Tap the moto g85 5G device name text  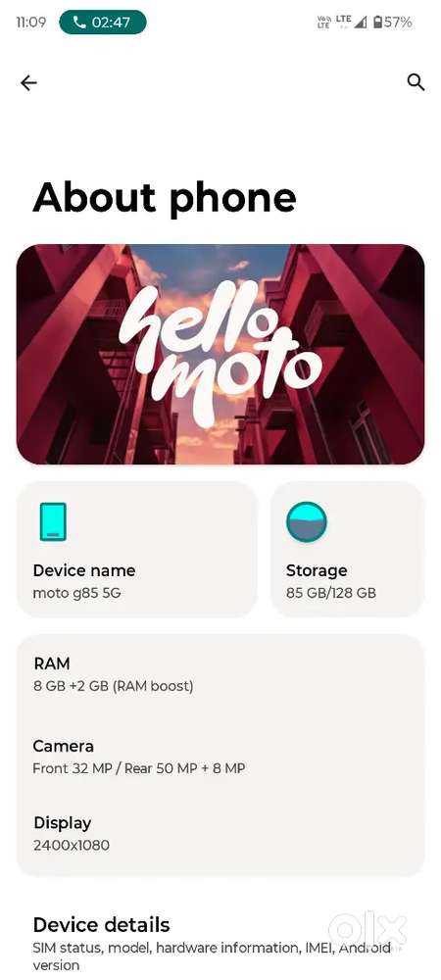point(76,593)
